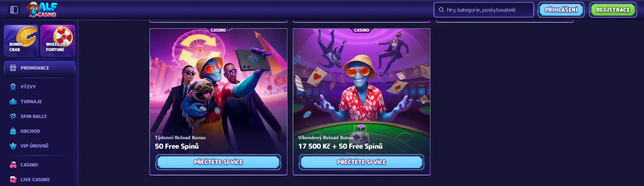
Task: Click the Turnaje podium icon
Action: click(x=13, y=102)
